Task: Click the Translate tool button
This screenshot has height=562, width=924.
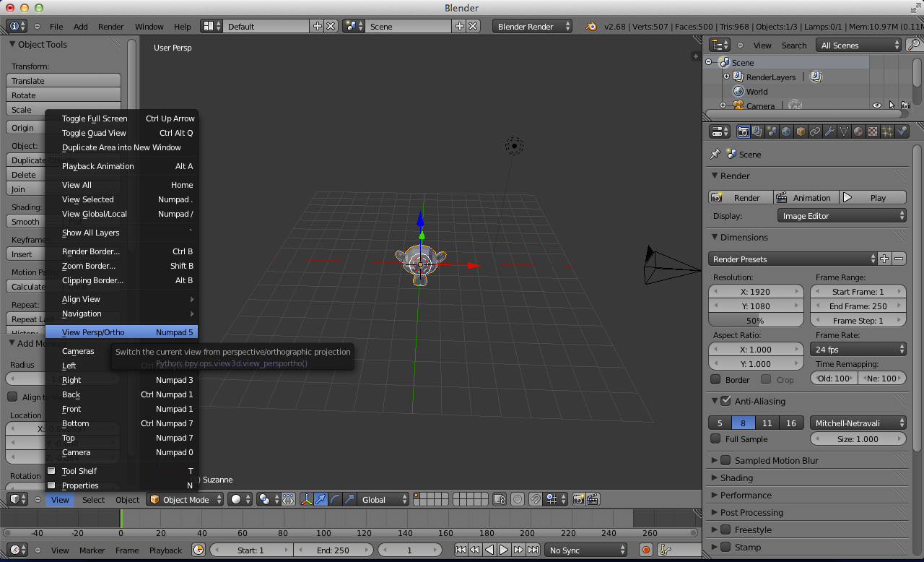Action: point(64,81)
